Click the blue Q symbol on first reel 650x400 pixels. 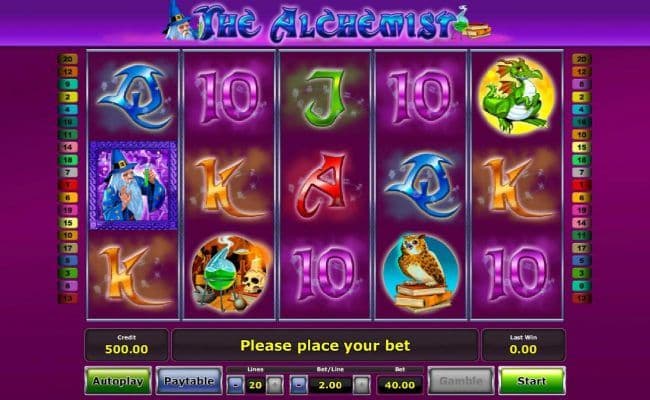[133, 96]
